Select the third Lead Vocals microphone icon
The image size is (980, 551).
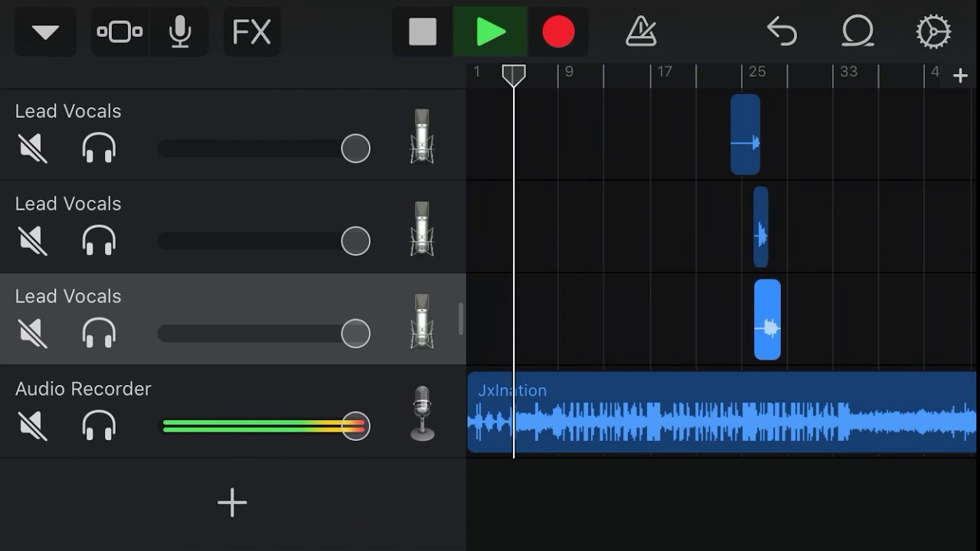(x=422, y=321)
